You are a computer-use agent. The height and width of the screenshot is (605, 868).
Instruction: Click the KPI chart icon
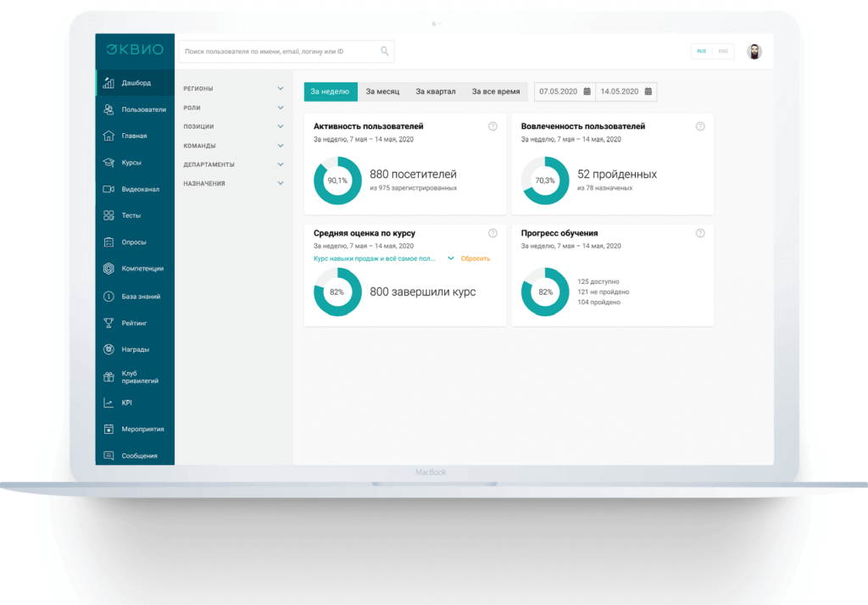point(108,402)
